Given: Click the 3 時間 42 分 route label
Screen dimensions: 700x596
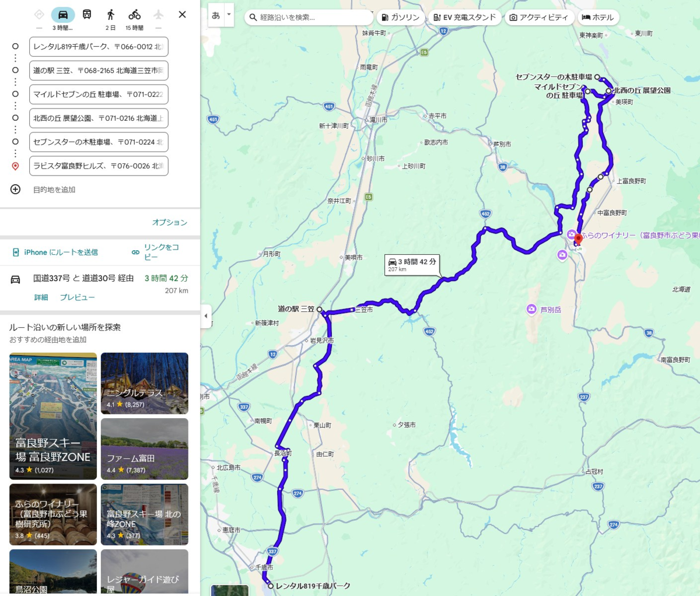Looking at the screenshot, I should click(x=412, y=265).
